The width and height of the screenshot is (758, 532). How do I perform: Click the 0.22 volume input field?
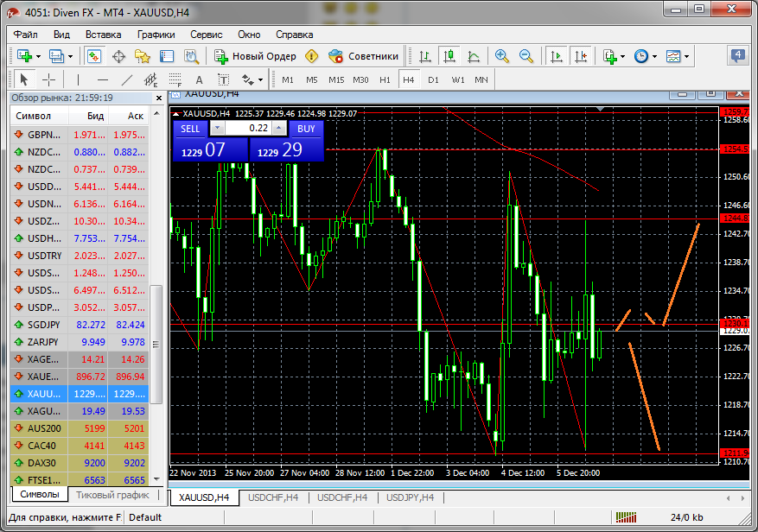pos(248,128)
